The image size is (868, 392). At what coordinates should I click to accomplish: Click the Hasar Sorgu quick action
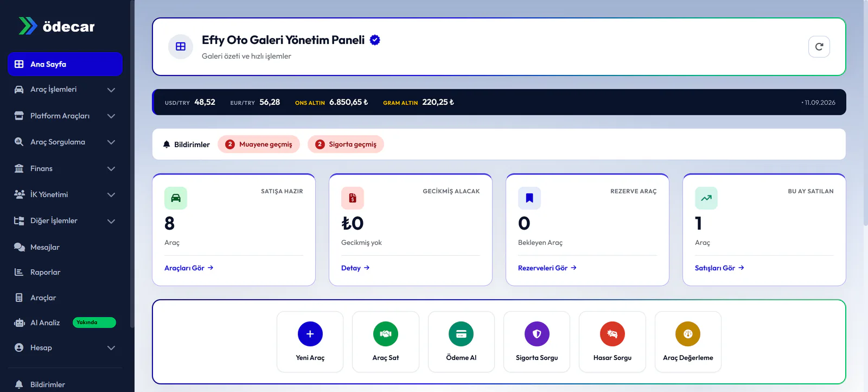coord(612,342)
